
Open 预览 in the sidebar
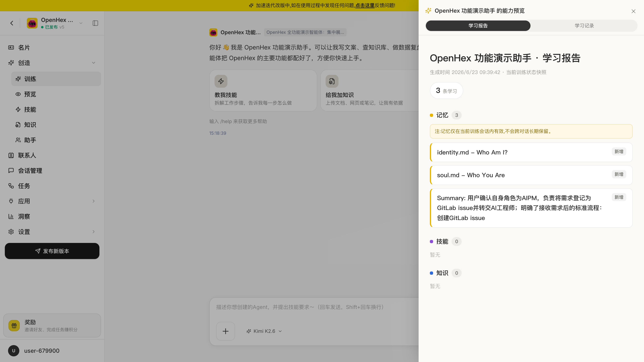point(56,94)
